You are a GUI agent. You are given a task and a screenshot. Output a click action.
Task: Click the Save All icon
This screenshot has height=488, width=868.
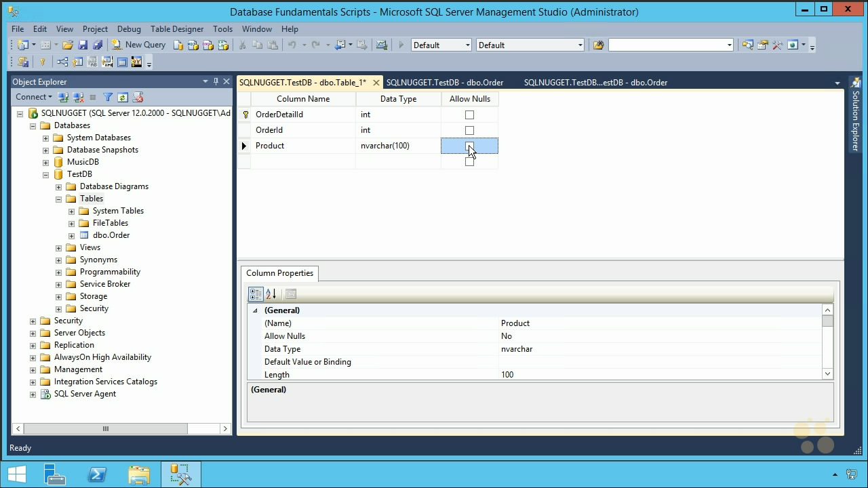[x=98, y=45]
